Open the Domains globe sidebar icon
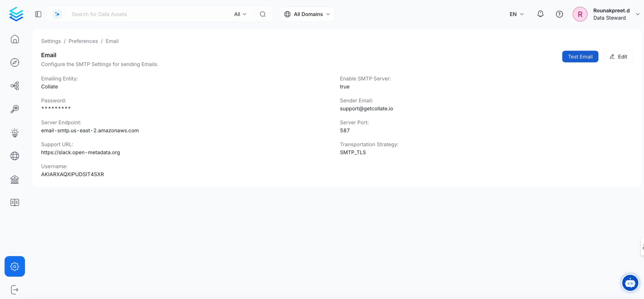The width and height of the screenshot is (644, 299). (15, 156)
